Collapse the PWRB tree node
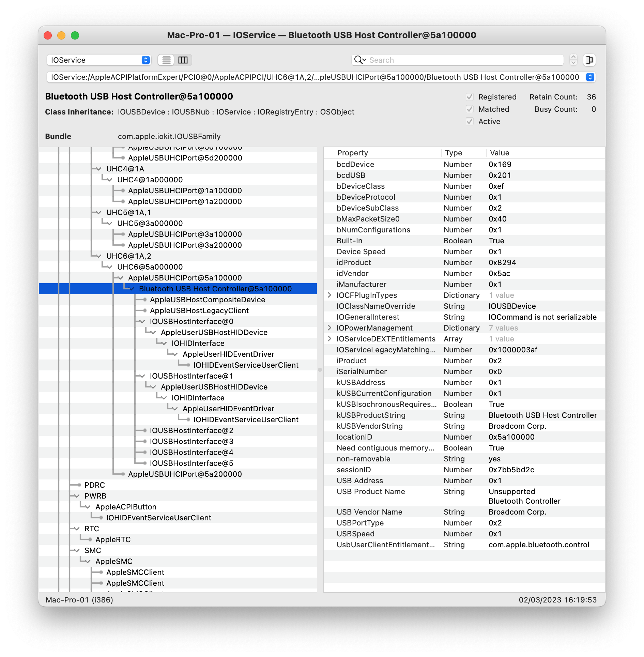Viewport: 644px width, 657px height. click(x=77, y=496)
